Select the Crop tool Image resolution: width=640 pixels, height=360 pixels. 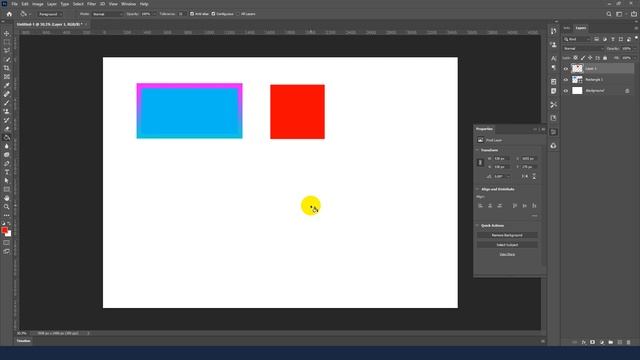click(7, 68)
